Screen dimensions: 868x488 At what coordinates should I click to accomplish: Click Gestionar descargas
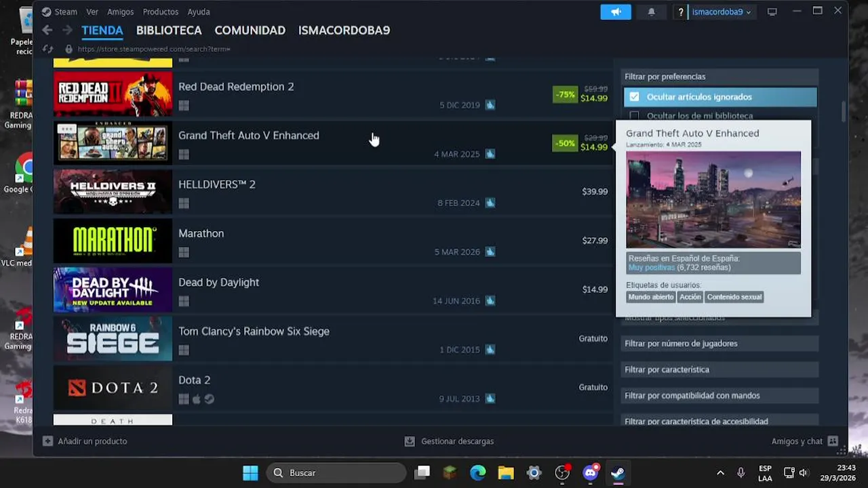(458, 441)
